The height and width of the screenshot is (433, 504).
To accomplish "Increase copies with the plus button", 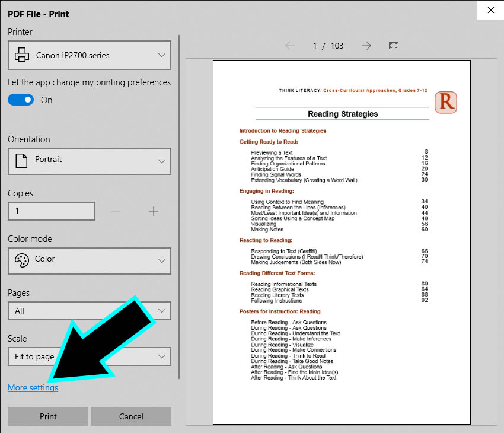I will pyautogui.click(x=154, y=211).
